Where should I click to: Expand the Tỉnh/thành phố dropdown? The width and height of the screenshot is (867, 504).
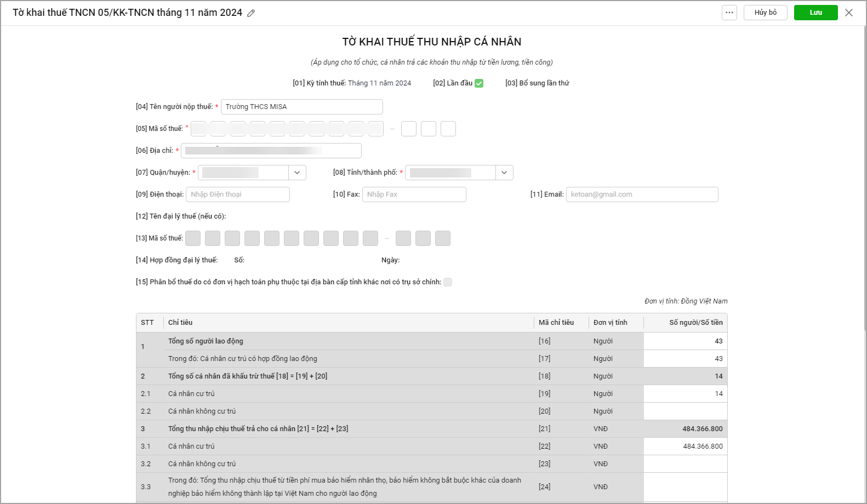point(504,173)
